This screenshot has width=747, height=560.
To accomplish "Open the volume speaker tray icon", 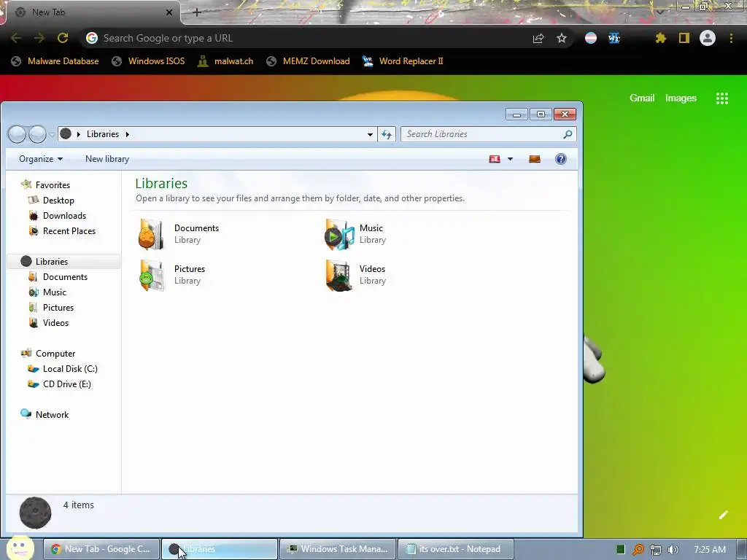I will pyautogui.click(x=673, y=550).
